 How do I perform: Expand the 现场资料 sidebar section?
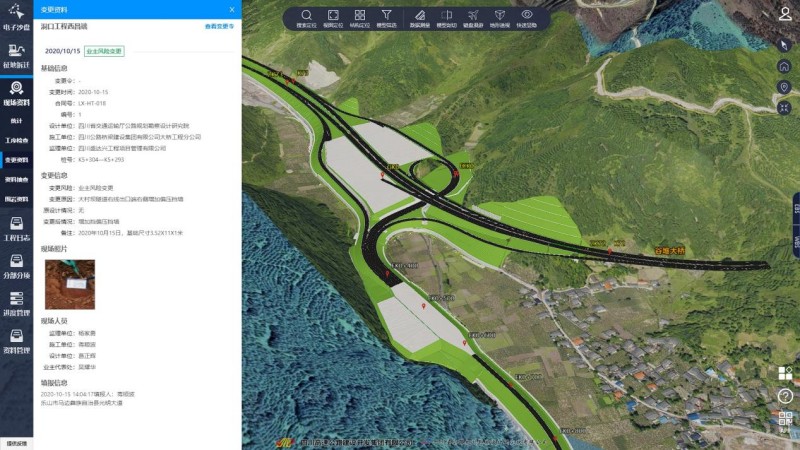click(16, 94)
